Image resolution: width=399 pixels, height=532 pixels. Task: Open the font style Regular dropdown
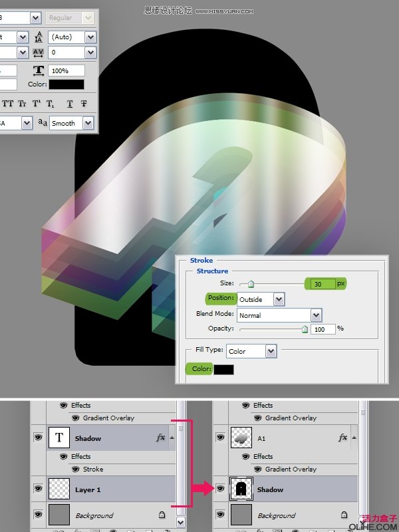88,18
